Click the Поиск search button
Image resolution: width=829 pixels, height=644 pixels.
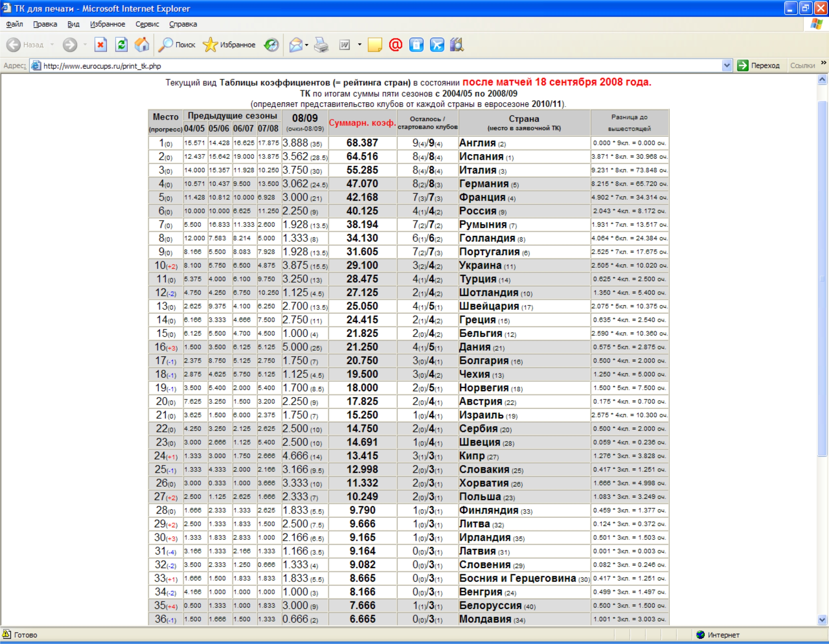(x=177, y=45)
